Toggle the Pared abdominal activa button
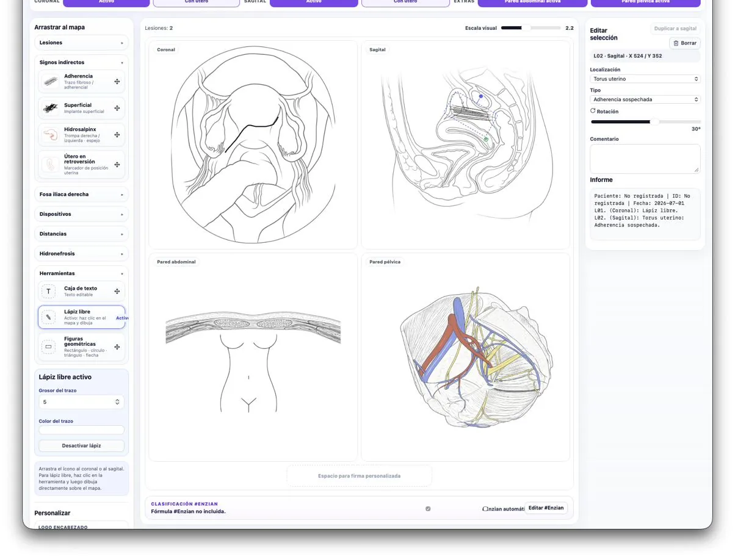This screenshot has width=735, height=560. point(532,2)
